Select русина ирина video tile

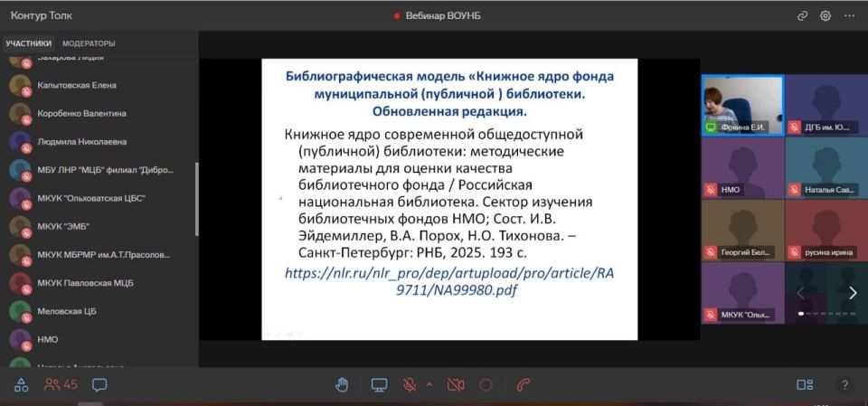click(x=826, y=231)
